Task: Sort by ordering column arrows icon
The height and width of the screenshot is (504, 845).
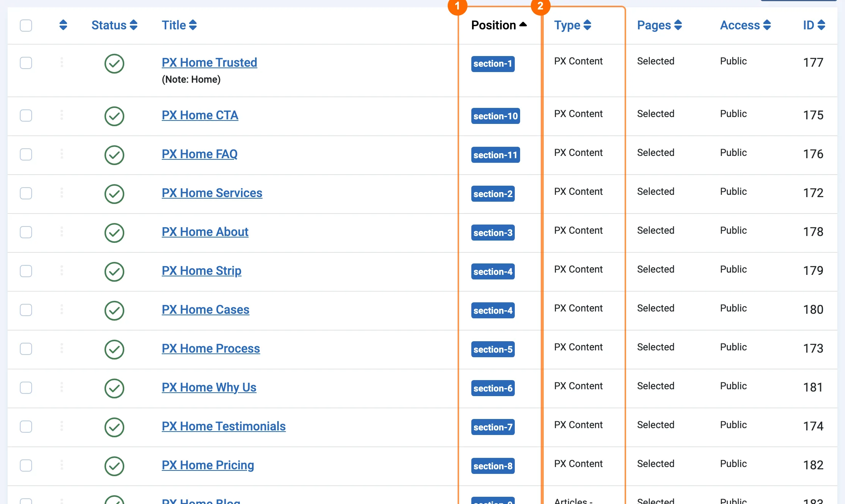Action: 63,25
